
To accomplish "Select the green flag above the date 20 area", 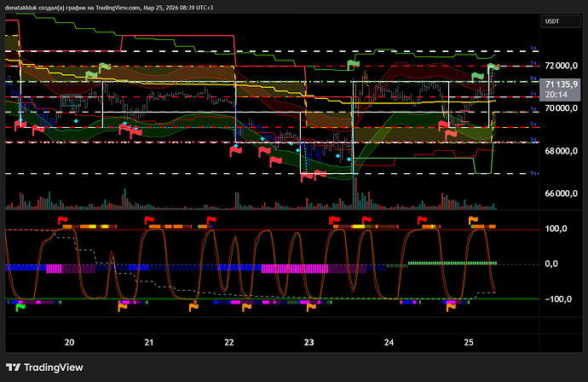I will 103,67.
